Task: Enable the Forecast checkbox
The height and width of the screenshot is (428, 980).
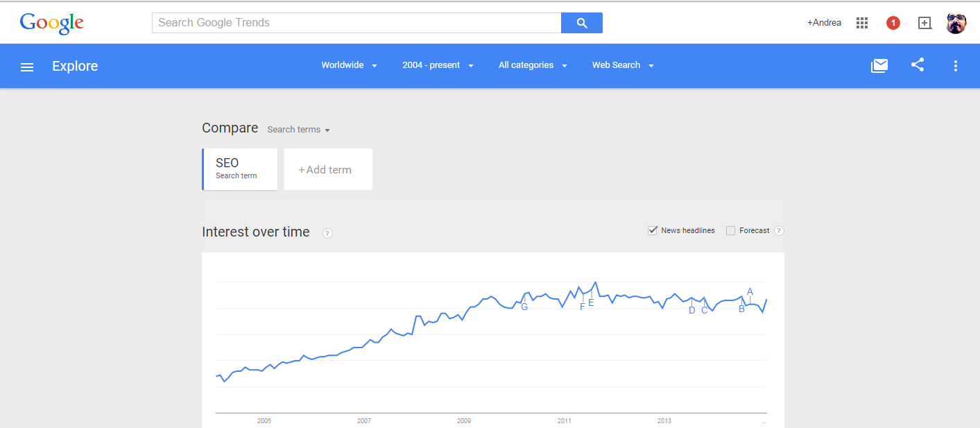Action: 730,231
